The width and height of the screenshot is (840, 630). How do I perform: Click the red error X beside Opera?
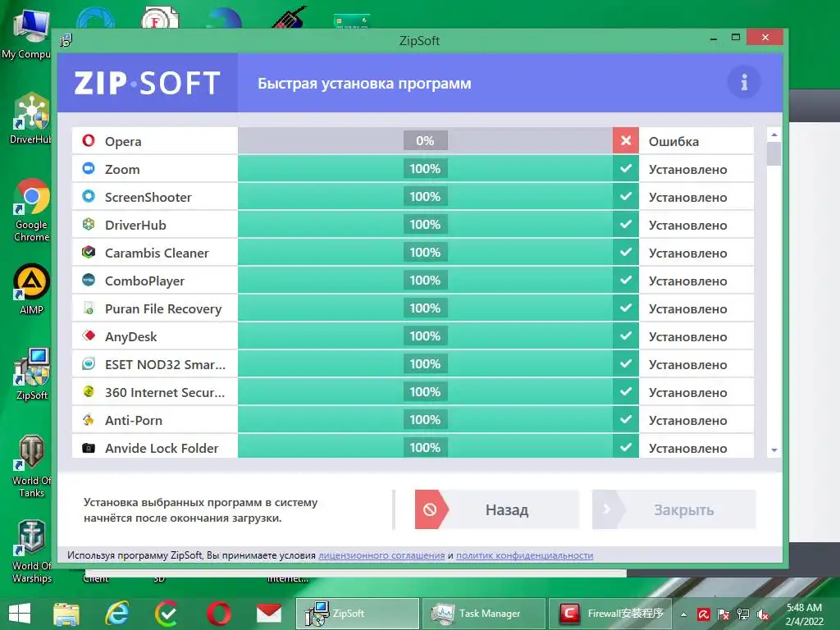626,141
